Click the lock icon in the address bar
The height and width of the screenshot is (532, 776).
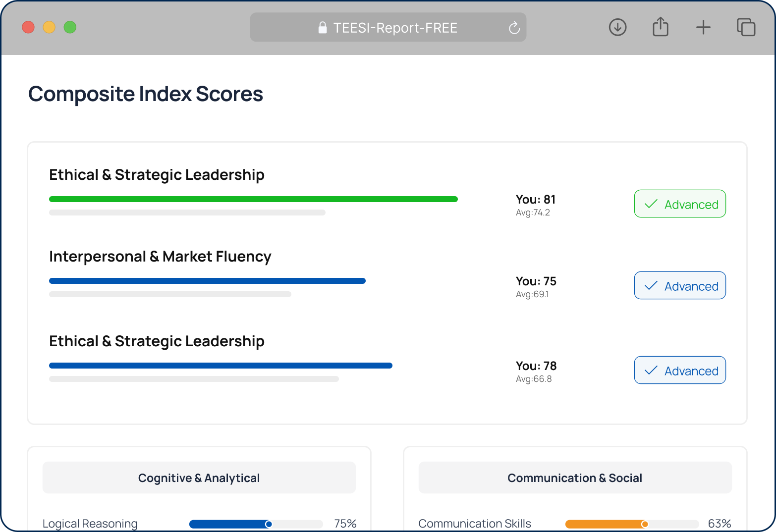323,28
